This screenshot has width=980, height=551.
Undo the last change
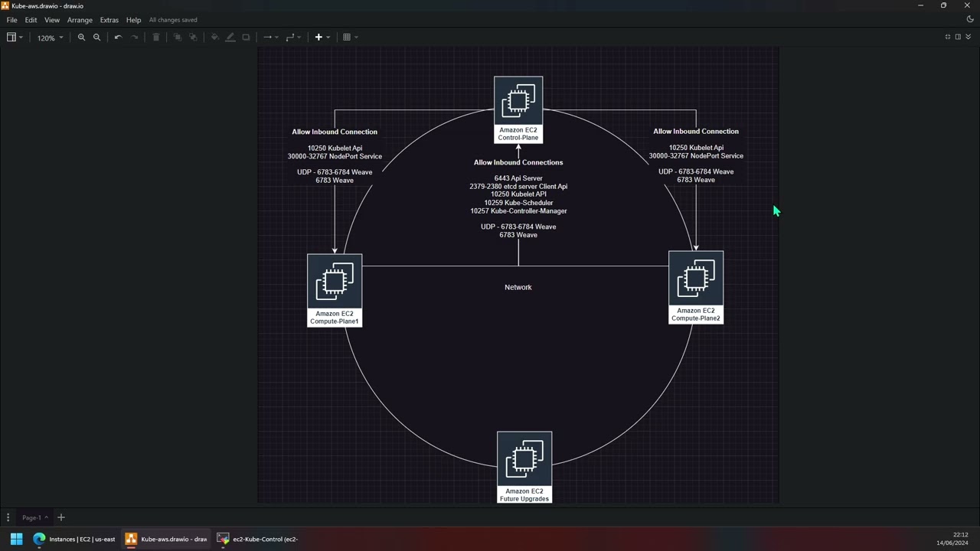click(x=118, y=37)
